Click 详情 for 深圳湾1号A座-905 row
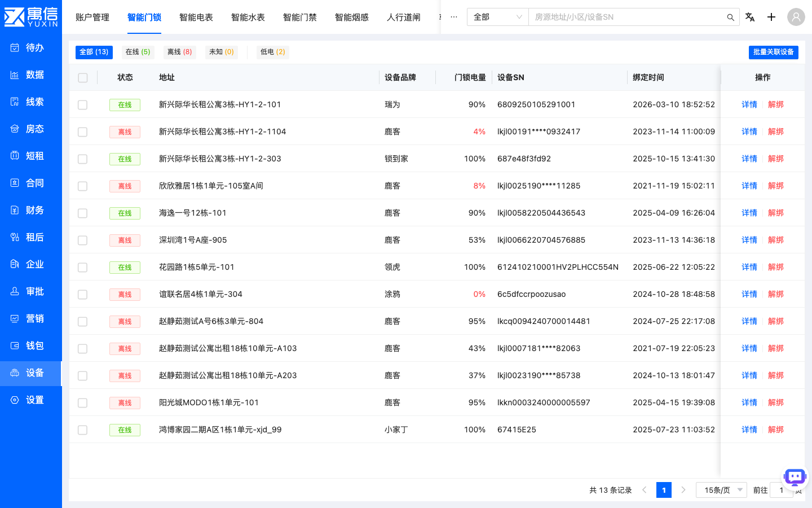The width and height of the screenshot is (812, 508). [x=749, y=240]
